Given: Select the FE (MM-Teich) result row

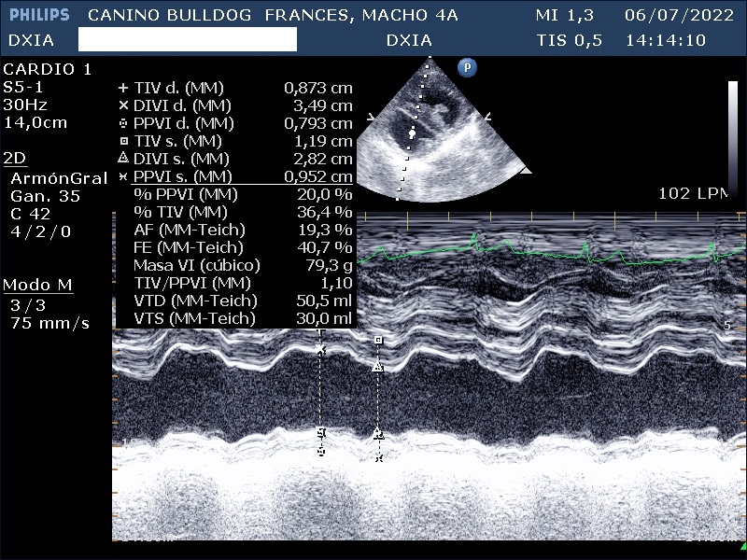Looking at the screenshot, I should (233, 247).
